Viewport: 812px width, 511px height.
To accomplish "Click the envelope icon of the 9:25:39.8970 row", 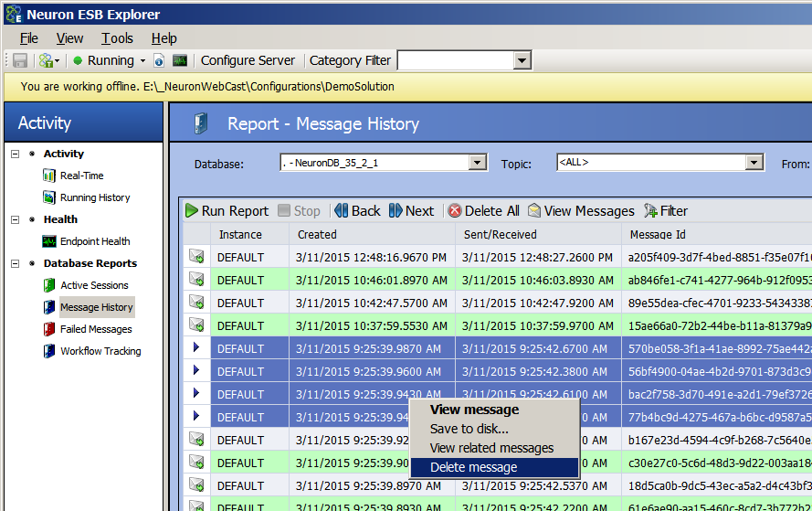I will pos(196,484).
